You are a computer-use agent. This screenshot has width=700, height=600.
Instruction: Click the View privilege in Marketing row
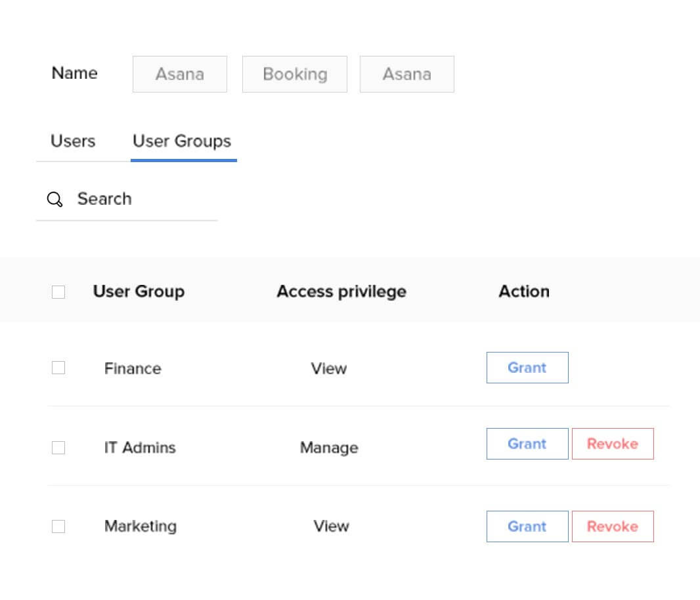pyautogui.click(x=331, y=526)
